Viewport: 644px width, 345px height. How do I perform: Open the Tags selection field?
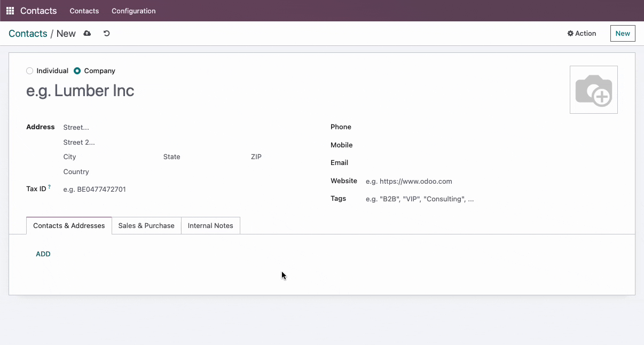491,199
